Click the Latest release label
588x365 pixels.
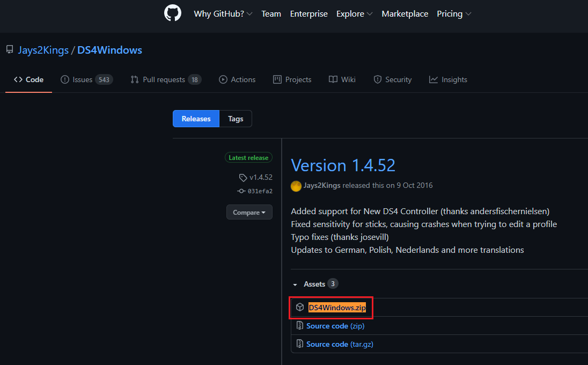coord(248,158)
